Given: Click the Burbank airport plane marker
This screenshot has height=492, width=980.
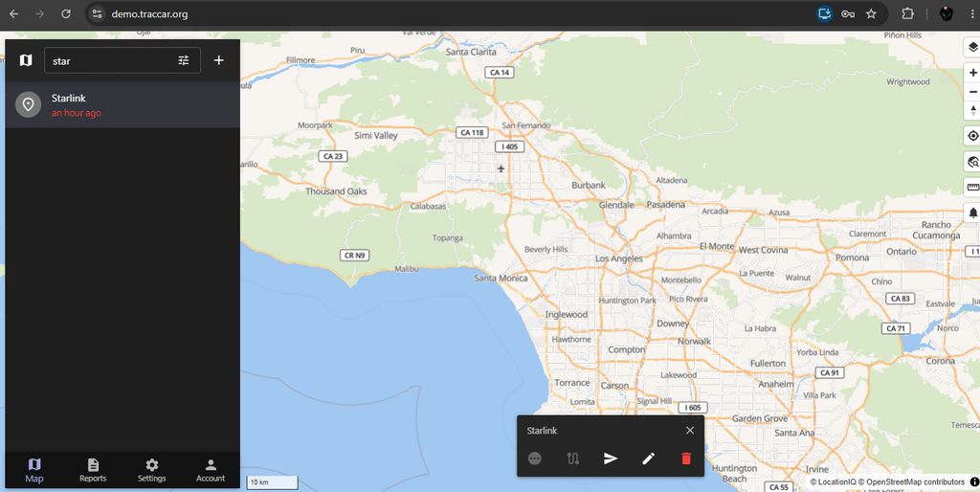Looking at the screenshot, I should pyautogui.click(x=501, y=168).
